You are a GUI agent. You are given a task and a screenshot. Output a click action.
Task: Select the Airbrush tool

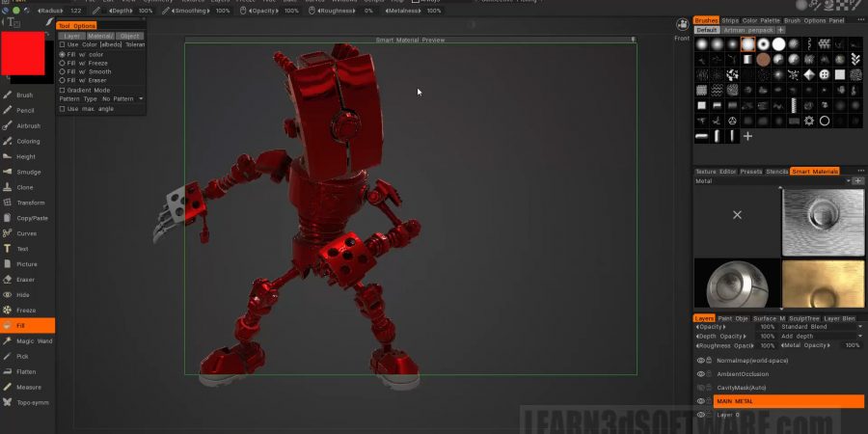point(28,126)
